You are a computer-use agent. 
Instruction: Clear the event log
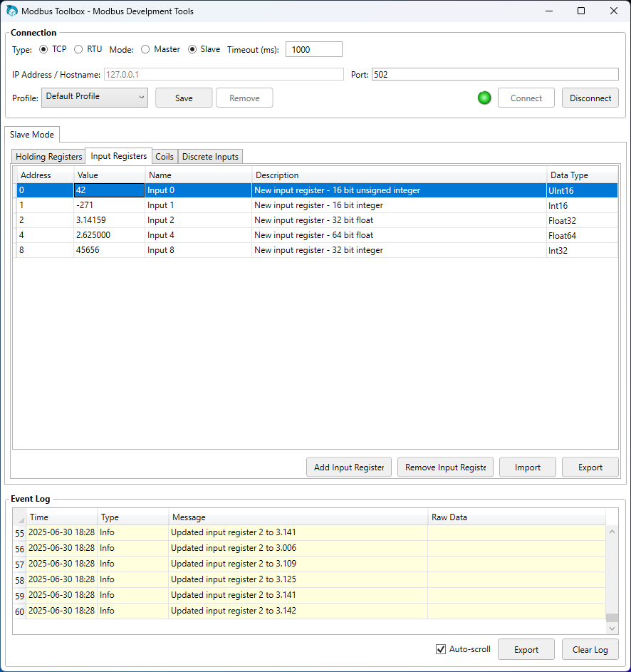pyautogui.click(x=590, y=649)
